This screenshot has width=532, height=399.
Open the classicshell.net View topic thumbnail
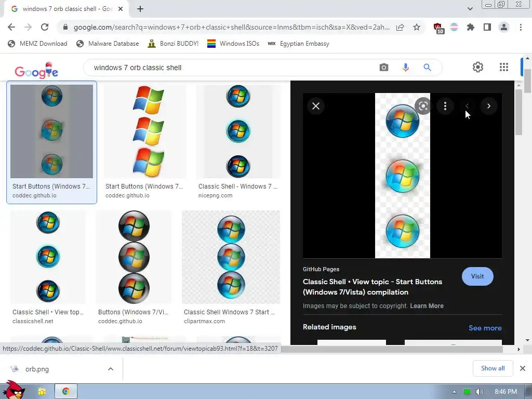click(48, 257)
